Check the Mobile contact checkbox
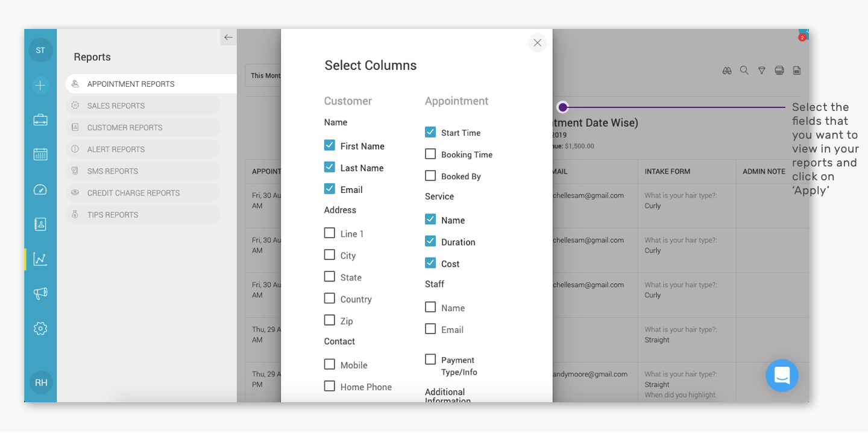This screenshot has width=868, height=433. point(330,364)
